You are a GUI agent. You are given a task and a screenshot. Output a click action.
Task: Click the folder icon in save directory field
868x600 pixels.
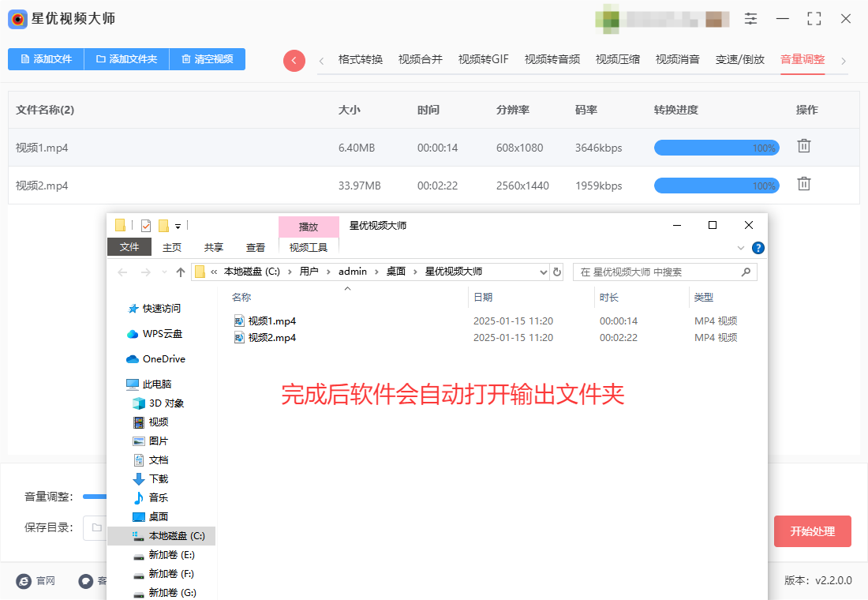pos(97,527)
